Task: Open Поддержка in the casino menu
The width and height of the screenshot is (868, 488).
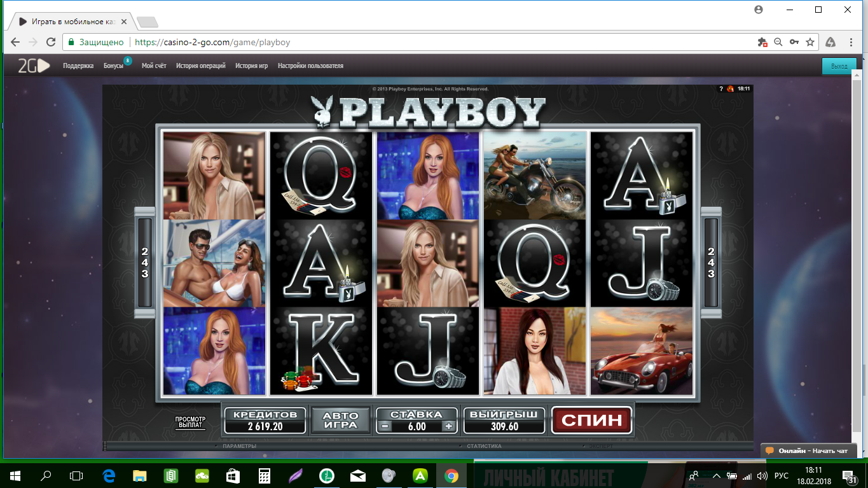Action: (78, 66)
